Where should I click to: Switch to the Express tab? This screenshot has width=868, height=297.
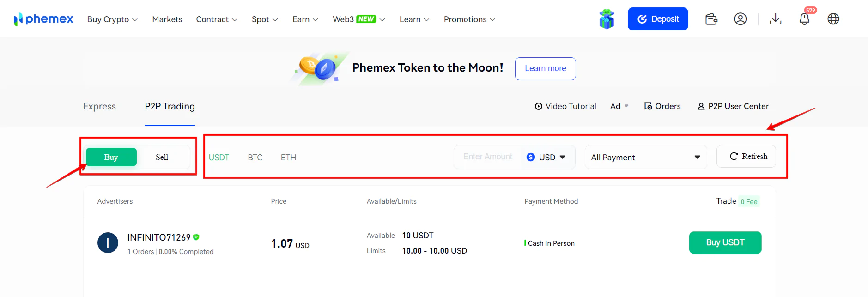point(99,106)
